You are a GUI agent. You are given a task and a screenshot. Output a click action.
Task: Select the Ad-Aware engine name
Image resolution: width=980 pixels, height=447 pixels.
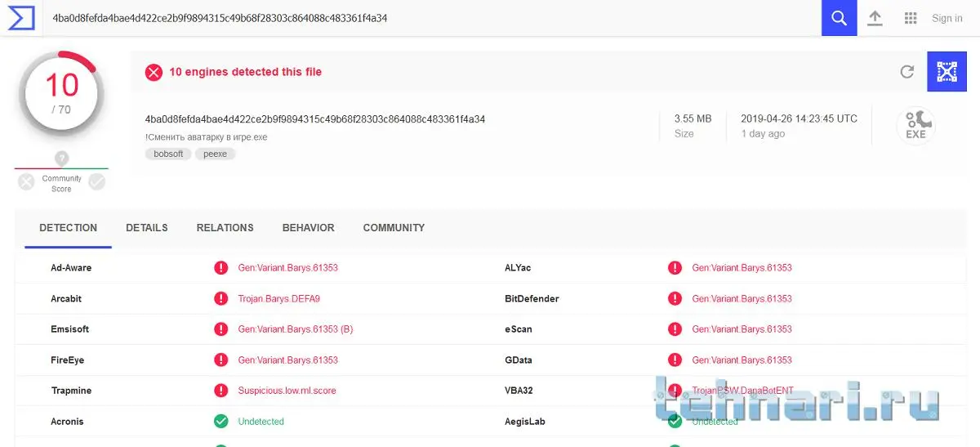(x=71, y=268)
